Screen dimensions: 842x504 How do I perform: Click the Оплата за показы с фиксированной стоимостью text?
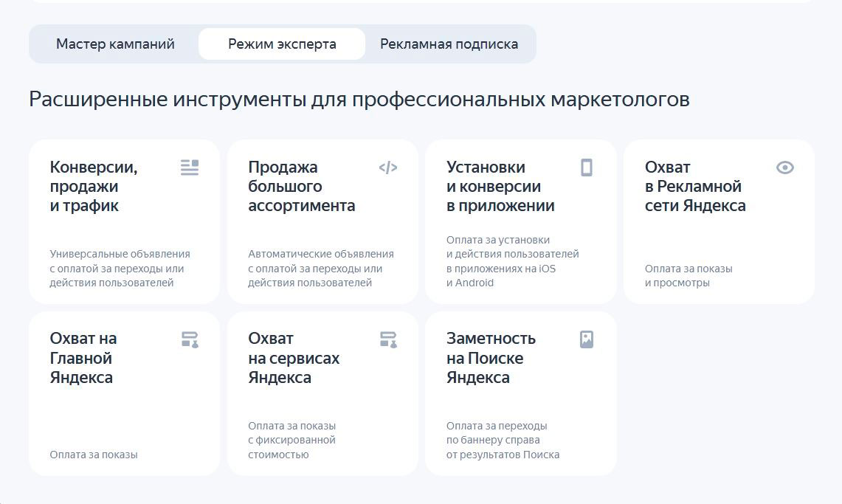[291, 440]
